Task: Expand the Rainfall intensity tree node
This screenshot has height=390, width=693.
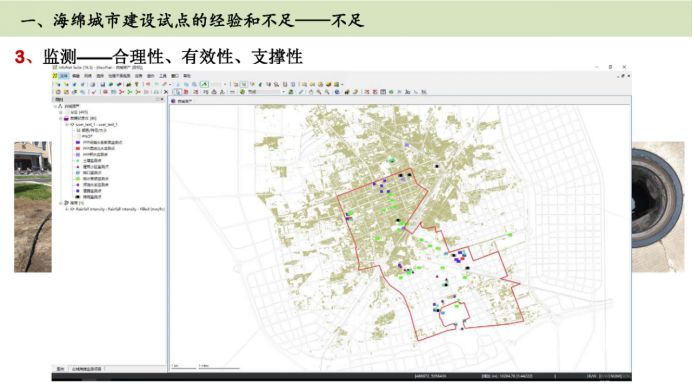Action: [67, 209]
